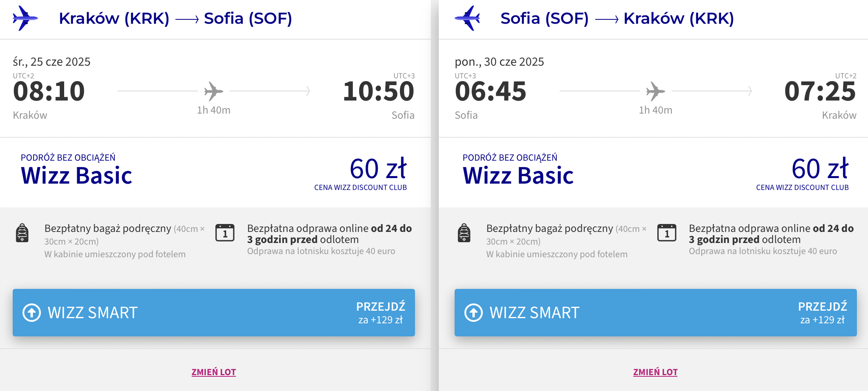Viewport: 868px width, 391px height.
Task: Select the 60 zł price on the return flight
Action: (x=820, y=169)
